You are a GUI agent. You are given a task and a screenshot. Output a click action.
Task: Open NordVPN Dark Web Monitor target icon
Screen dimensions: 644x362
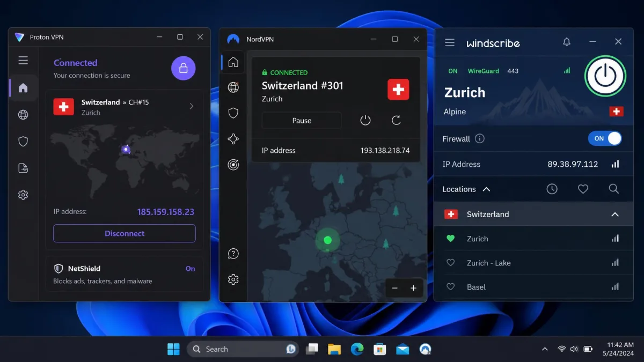coord(233,165)
